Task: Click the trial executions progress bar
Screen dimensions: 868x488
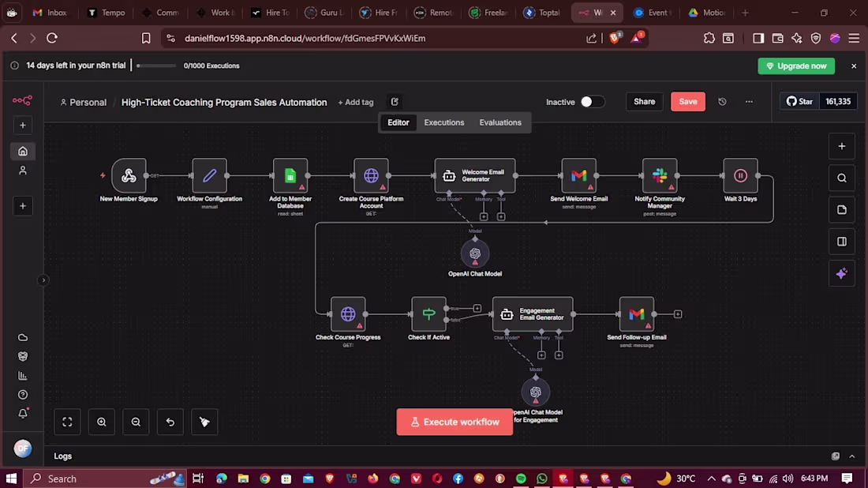Action: pos(156,66)
